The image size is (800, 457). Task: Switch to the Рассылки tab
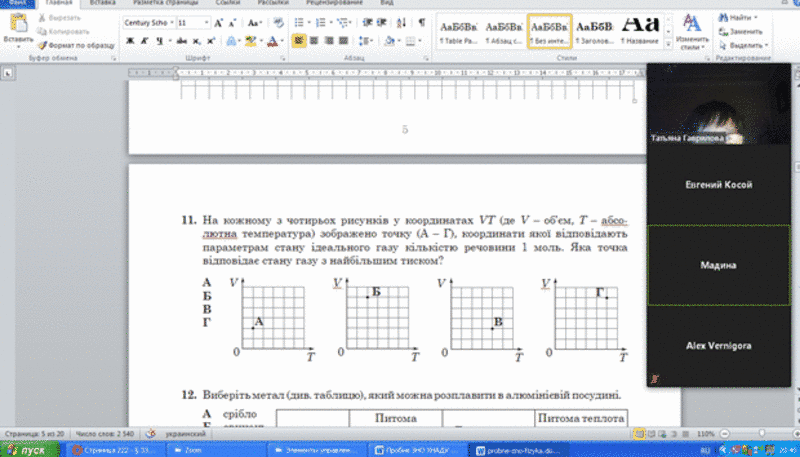click(275, 3)
